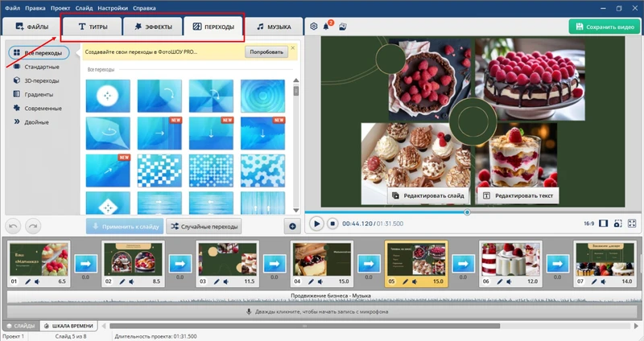This screenshot has height=341, width=644.
Task: Open the Проект menu
Action: (x=60, y=8)
